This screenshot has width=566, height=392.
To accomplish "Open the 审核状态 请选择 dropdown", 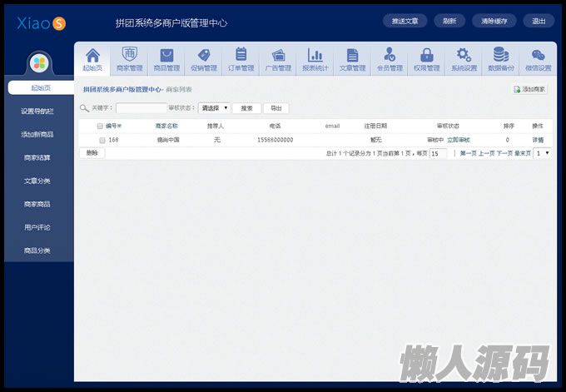I will (214, 108).
